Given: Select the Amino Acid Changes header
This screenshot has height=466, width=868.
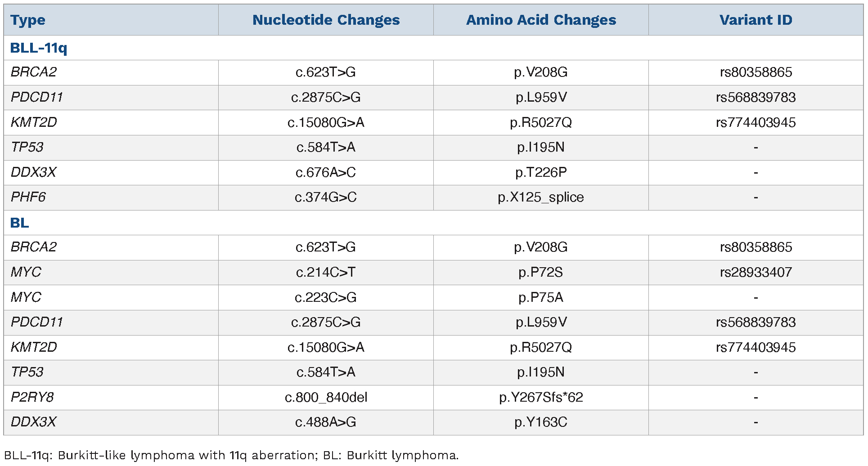Looking at the screenshot, I should coord(541,20).
